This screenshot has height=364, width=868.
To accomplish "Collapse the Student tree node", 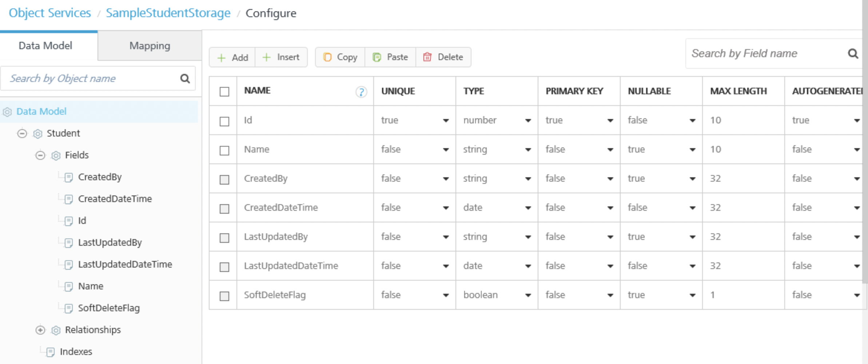I will 22,134.
